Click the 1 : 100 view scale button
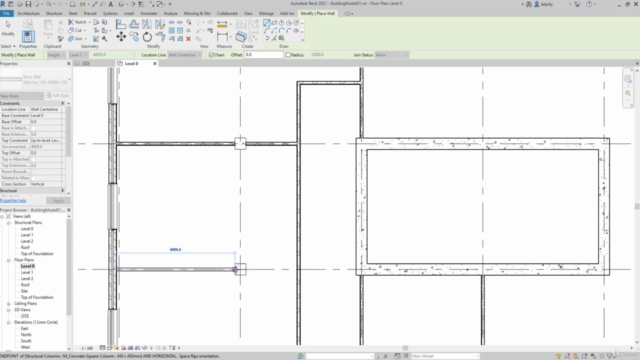 pyautogui.click(x=87, y=348)
